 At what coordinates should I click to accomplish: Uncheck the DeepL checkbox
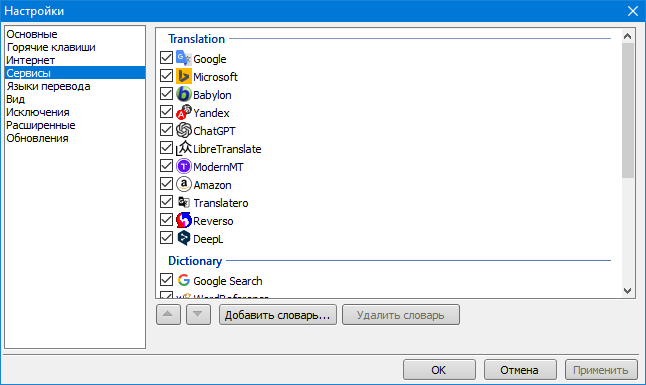click(166, 238)
